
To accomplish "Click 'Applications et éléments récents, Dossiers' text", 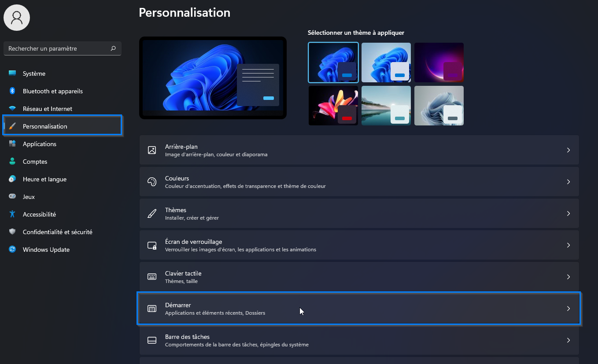I will pyautogui.click(x=215, y=313).
